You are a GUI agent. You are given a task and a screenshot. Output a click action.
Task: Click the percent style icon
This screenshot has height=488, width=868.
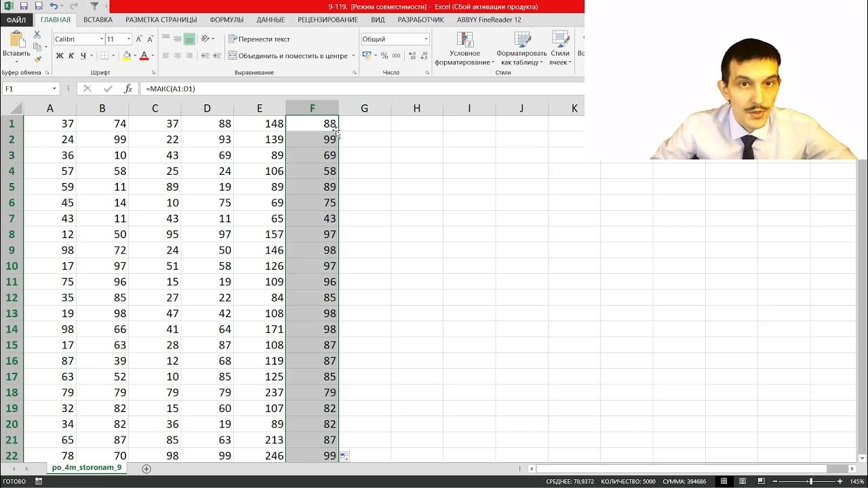(x=384, y=56)
